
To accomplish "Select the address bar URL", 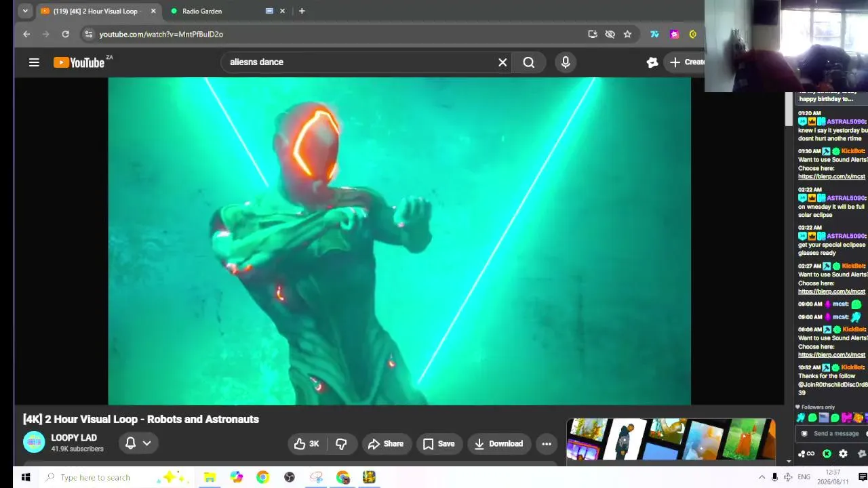I will pyautogui.click(x=161, y=34).
